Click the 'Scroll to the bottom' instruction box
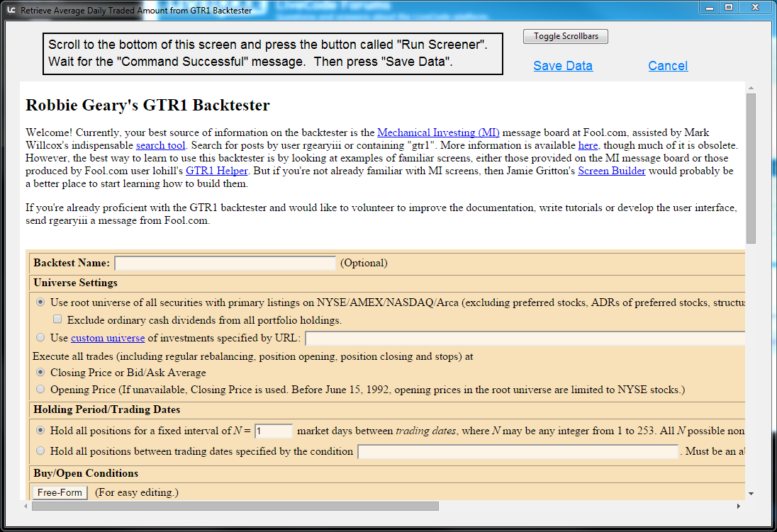Screen dimensions: 777x532 [273, 54]
